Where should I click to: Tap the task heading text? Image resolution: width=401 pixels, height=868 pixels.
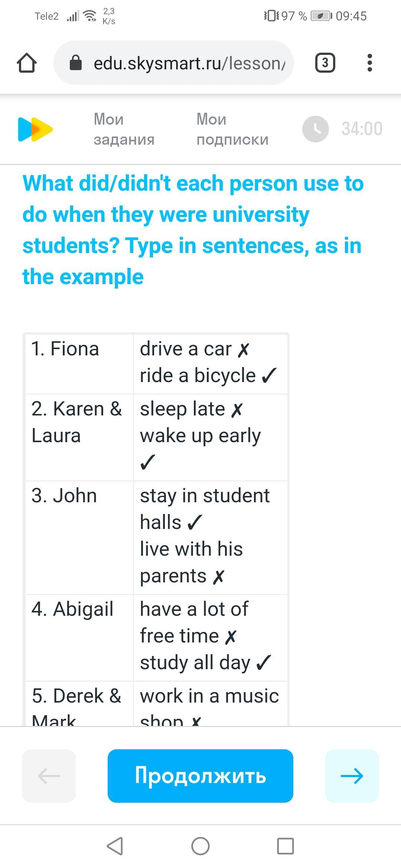coord(192,230)
